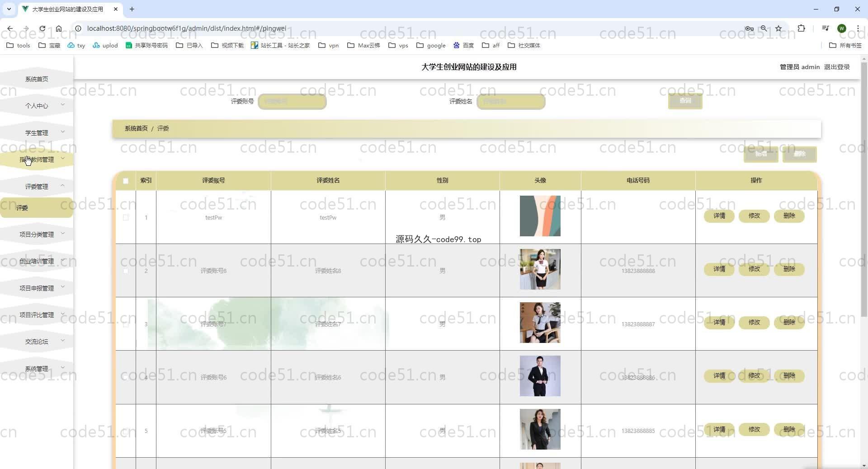
Task: Expand the 项目评比管理 sidebar menu
Action: [x=37, y=314]
